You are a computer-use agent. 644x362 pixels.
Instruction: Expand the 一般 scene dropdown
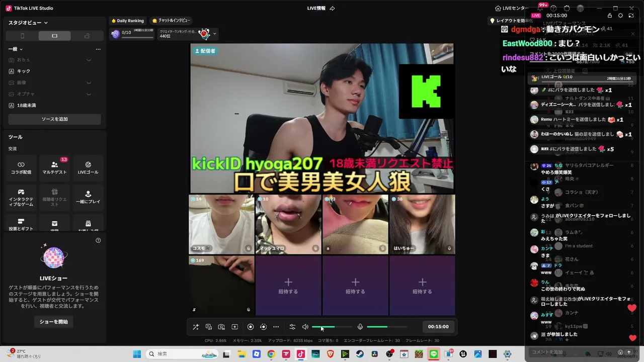click(16, 49)
